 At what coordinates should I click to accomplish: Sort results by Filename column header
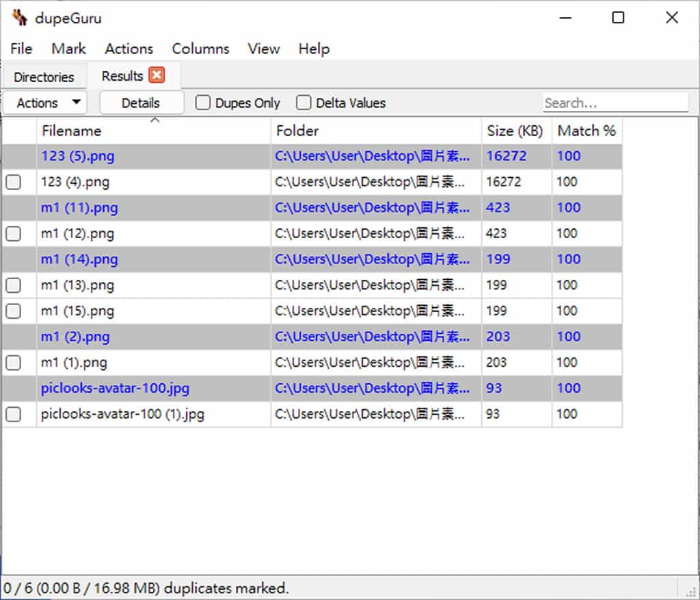[71, 131]
